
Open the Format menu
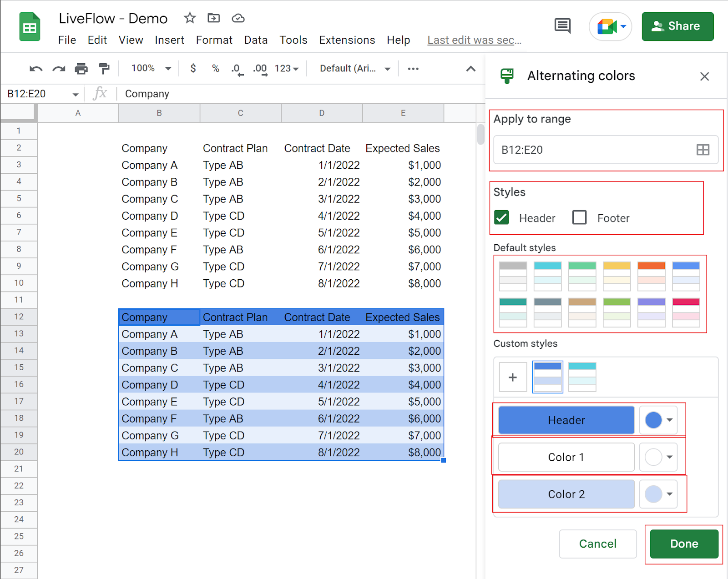tap(214, 40)
